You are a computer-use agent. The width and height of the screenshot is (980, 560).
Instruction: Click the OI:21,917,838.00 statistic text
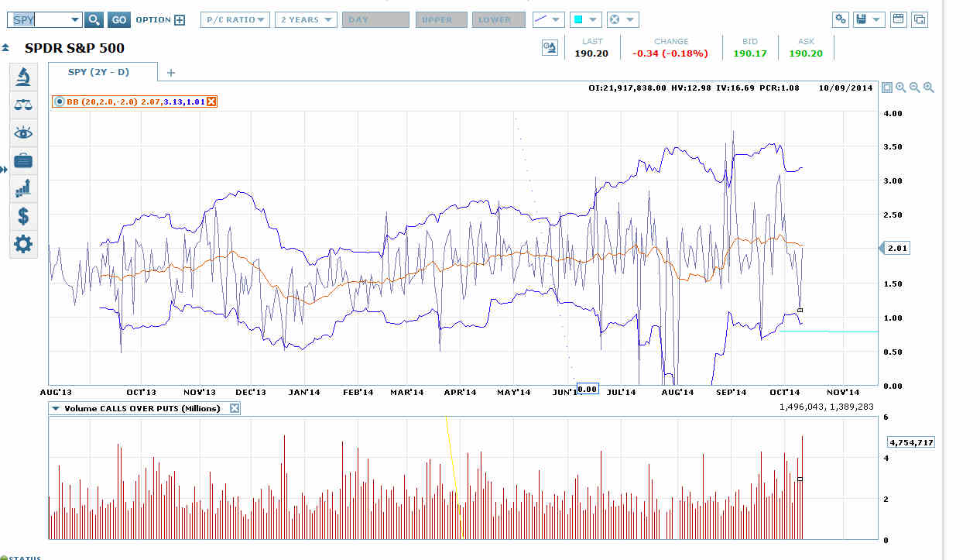(628, 88)
